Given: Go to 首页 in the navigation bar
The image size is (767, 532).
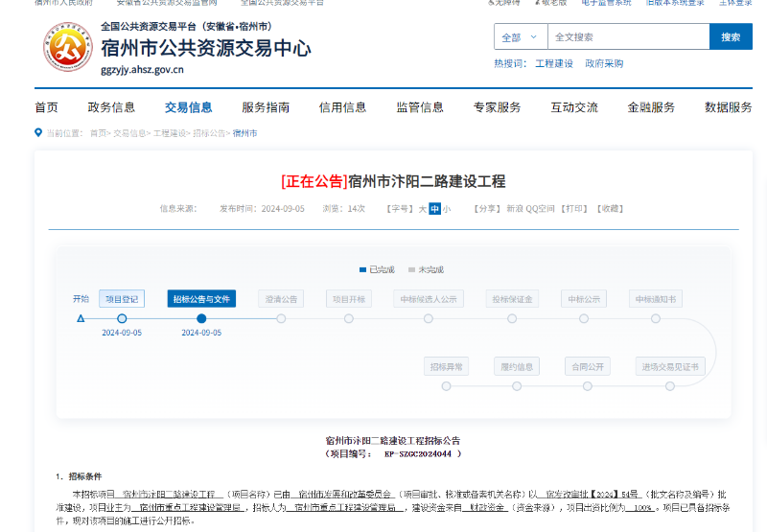Looking at the screenshot, I should (46, 107).
